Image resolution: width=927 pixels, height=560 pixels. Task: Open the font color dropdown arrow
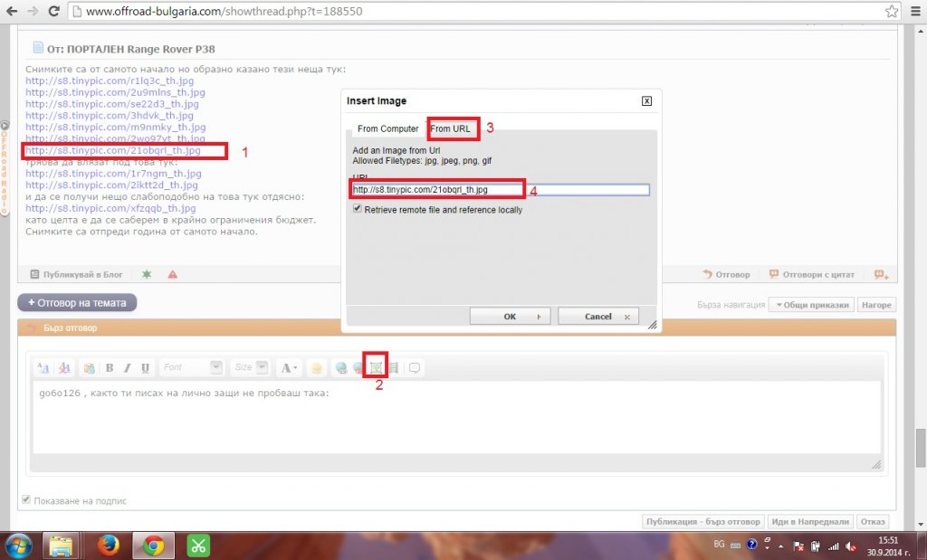(295, 368)
